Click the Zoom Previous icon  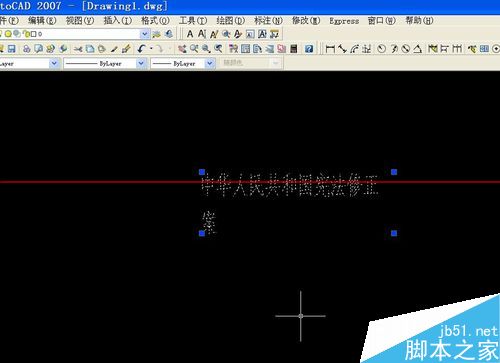(x=218, y=49)
